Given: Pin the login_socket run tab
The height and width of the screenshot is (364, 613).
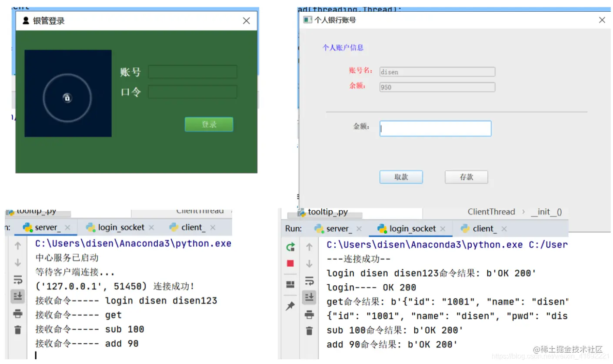Looking at the screenshot, I should [290, 306].
